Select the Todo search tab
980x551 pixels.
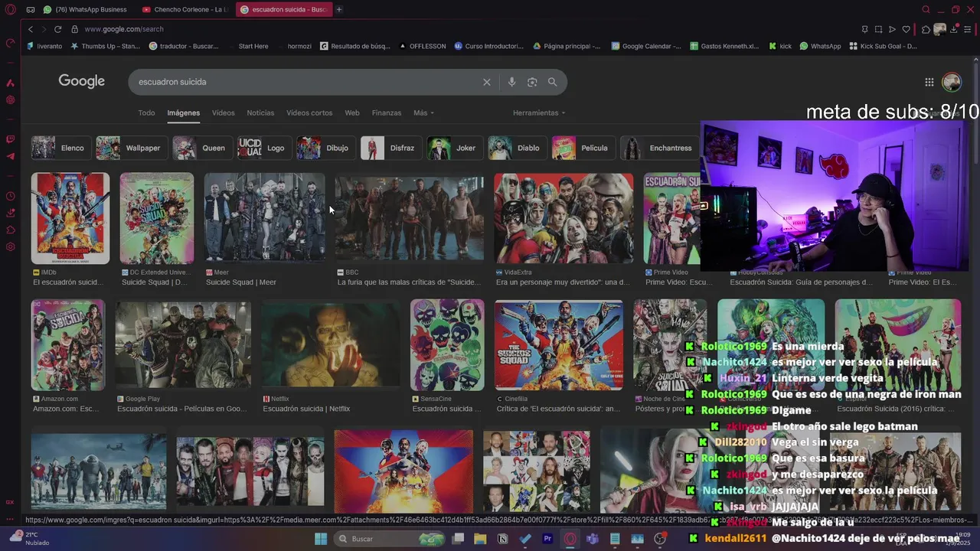(146, 112)
